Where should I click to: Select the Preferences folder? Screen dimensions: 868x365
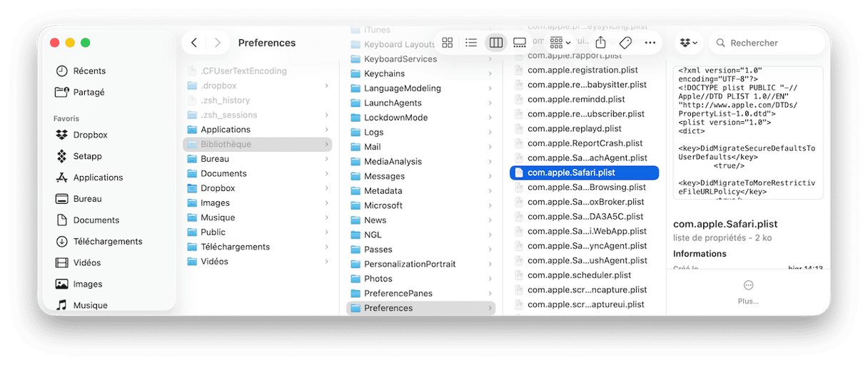click(x=421, y=308)
